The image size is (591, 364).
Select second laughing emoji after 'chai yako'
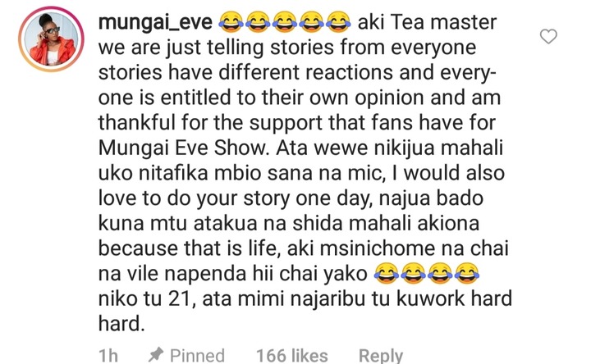coord(414,273)
